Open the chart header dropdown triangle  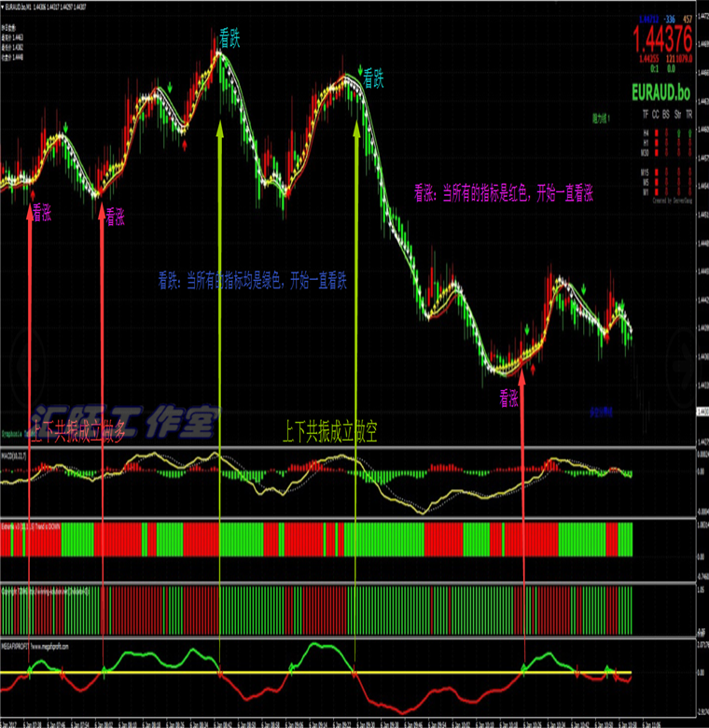click(x=2, y=7)
